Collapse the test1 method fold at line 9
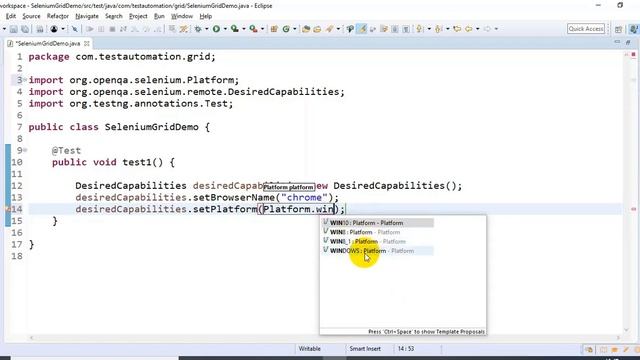Viewport: 640px width, 360px height. [25, 150]
